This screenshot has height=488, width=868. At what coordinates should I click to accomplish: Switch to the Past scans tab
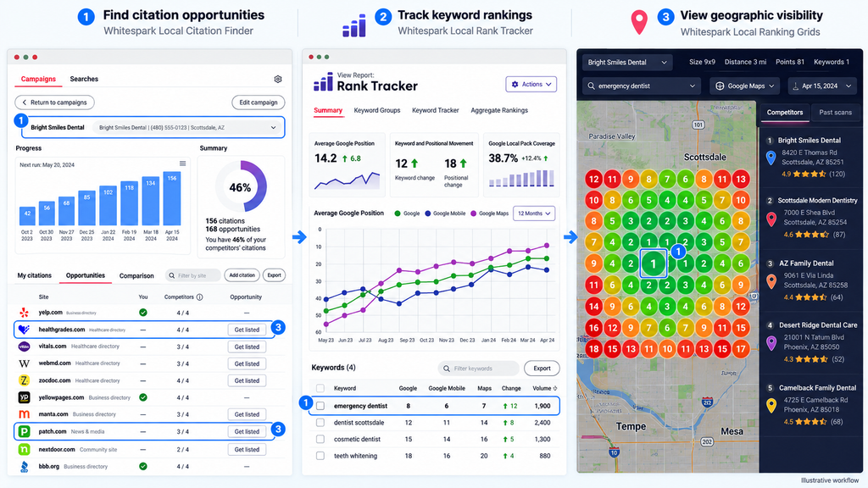click(x=835, y=113)
